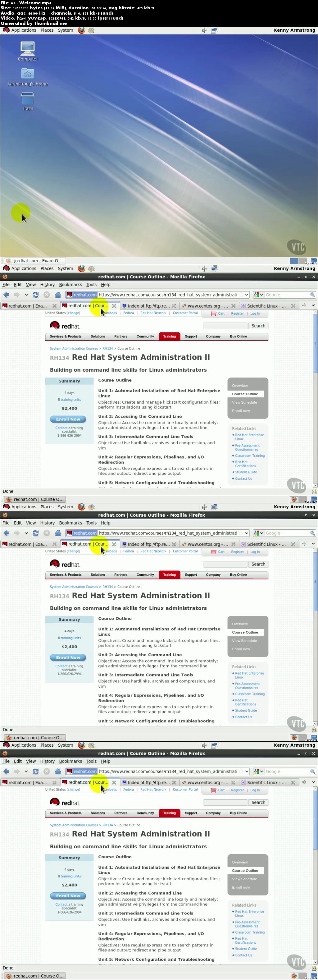Viewport: 318px width, 980px height.
Task: Open the History menu in the second frame
Action: click(x=48, y=285)
